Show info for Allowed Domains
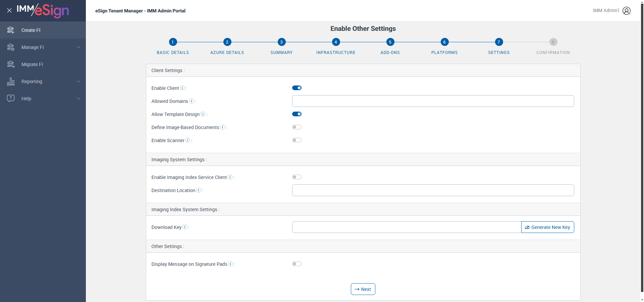 point(191,101)
